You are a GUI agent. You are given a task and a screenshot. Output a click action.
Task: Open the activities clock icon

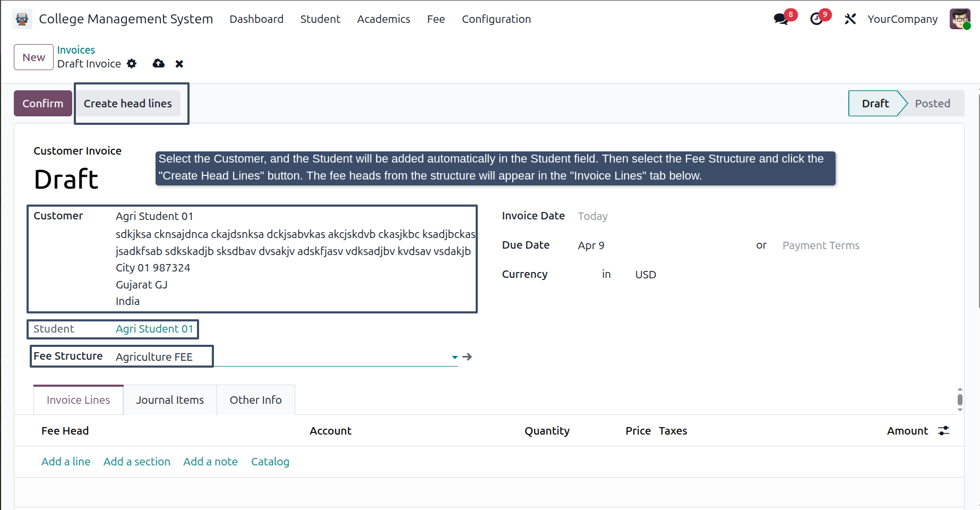coord(816,19)
